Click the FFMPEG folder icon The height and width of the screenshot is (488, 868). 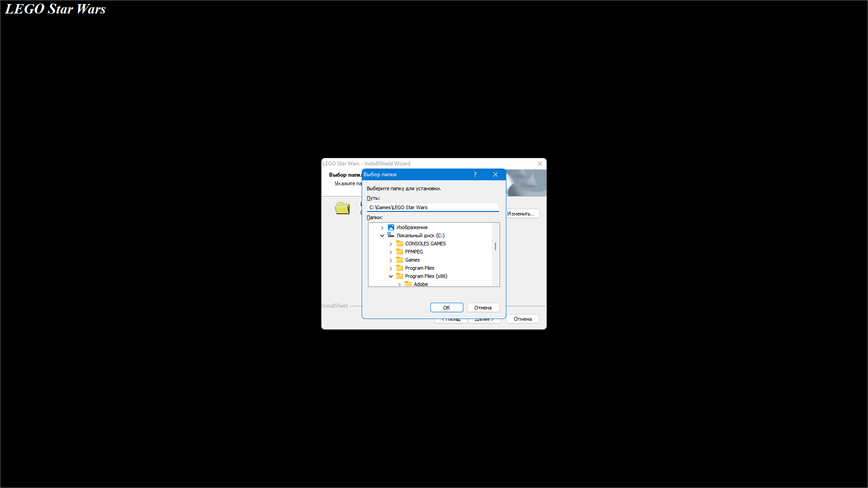coord(400,252)
